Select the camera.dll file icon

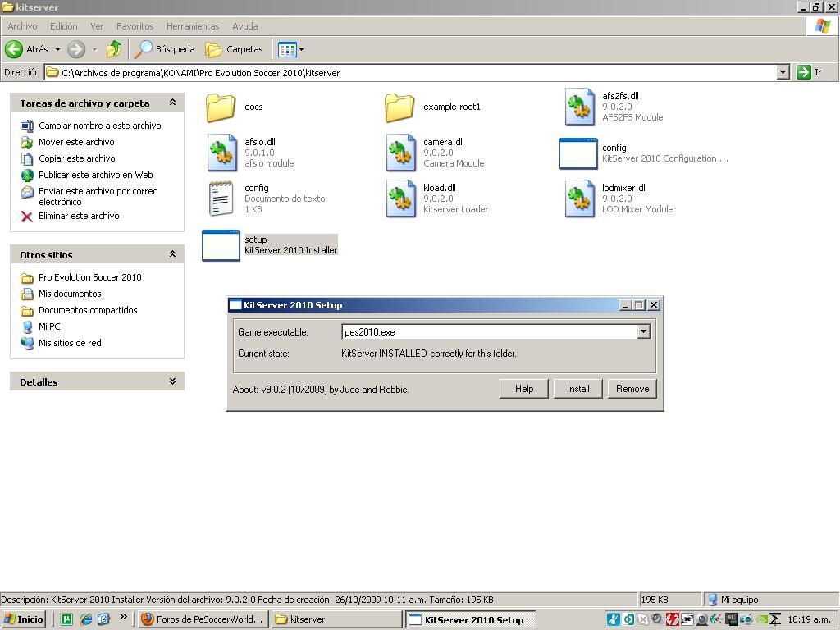401,153
